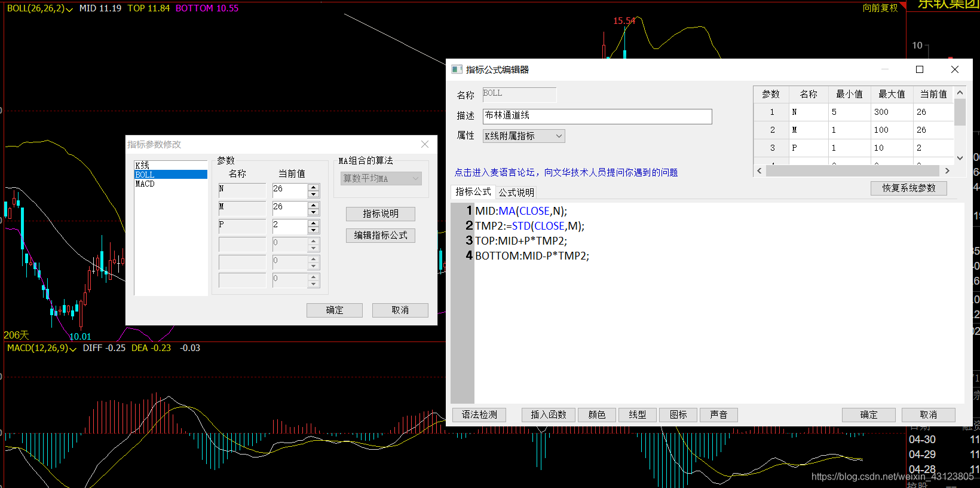Click formula line TMP2:=STD(CLOSE,M);
Image resolution: width=980 pixels, height=488 pixels.
529,226
